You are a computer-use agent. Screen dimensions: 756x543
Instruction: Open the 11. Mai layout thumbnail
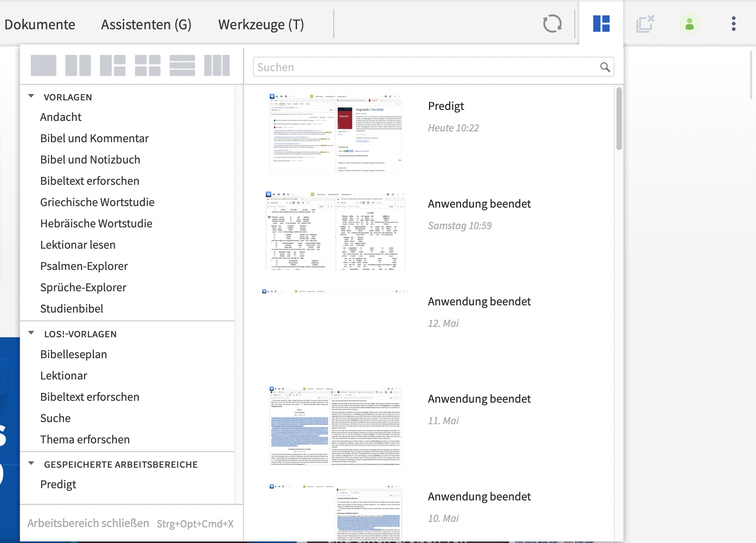[335, 426]
